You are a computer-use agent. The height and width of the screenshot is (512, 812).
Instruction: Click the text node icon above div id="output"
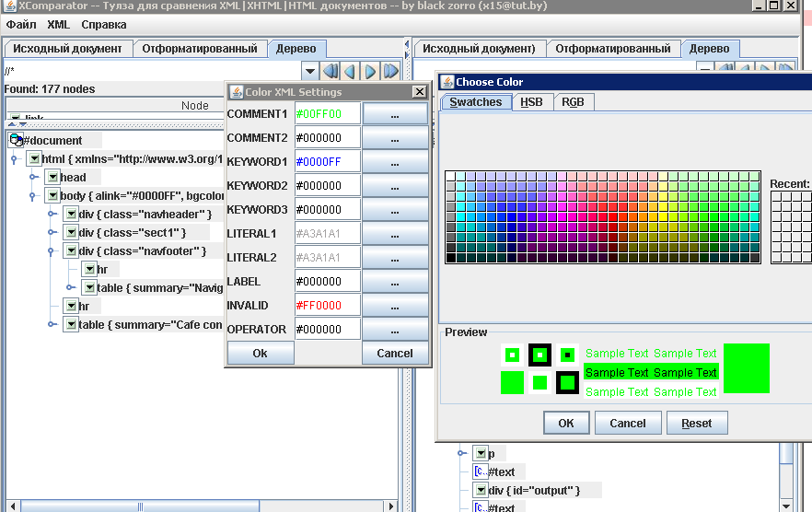click(x=481, y=471)
